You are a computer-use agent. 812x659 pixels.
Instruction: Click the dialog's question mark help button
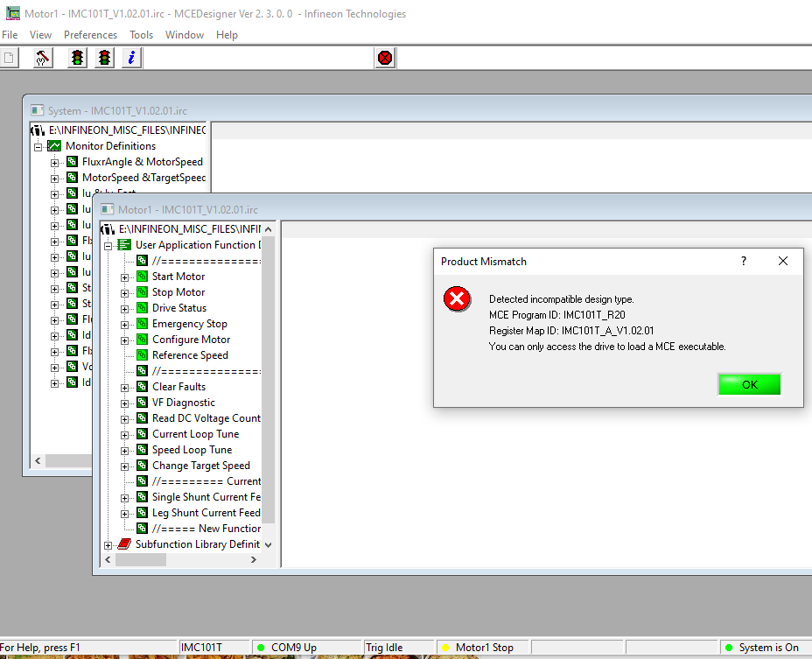click(743, 261)
